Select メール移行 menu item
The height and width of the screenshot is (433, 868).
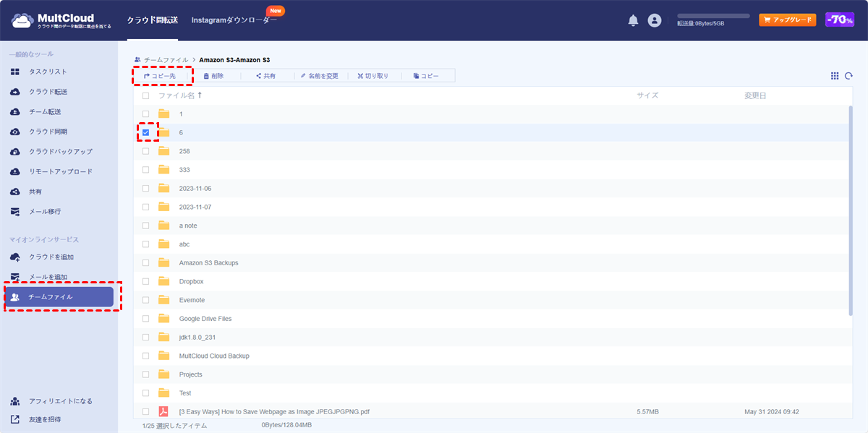45,212
